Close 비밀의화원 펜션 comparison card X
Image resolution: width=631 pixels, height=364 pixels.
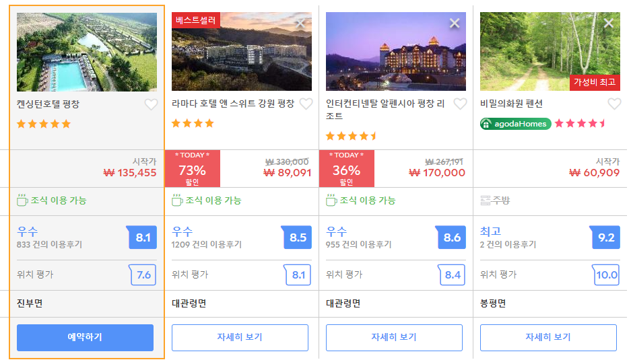tap(609, 24)
